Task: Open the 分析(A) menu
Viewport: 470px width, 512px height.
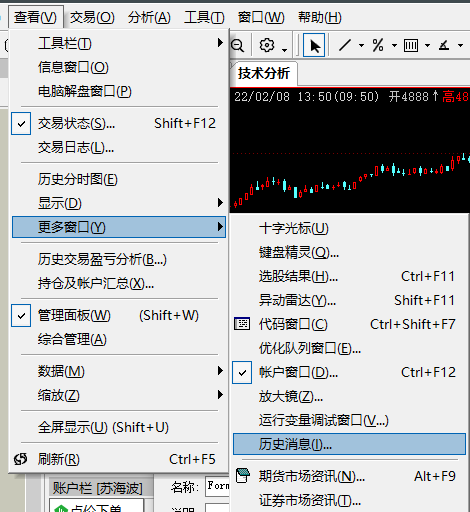Action: pyautogui.click(x=149, y=17)
